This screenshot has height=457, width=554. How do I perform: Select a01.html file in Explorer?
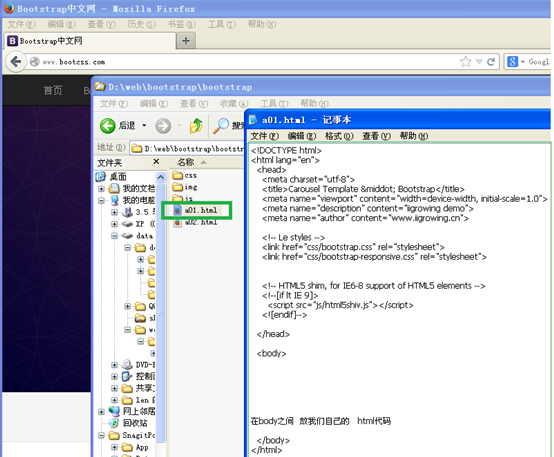[195, 210]
